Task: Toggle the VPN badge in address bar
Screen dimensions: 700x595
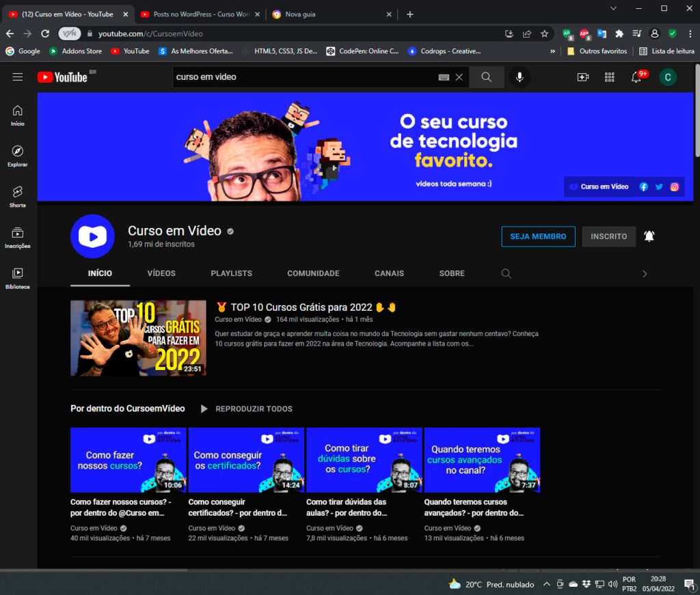Action: (x=69, y=33)
